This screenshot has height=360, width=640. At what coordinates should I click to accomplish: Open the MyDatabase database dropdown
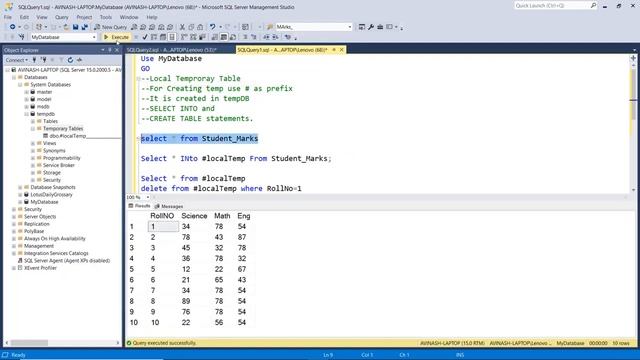click(x=94, y=37)
